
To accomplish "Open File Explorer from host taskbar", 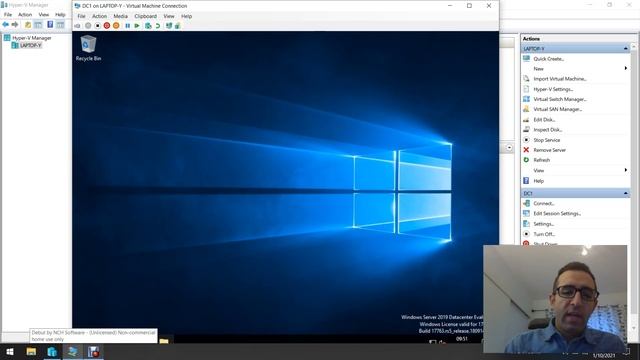I will pyautogui.click(x=31, y=352).
